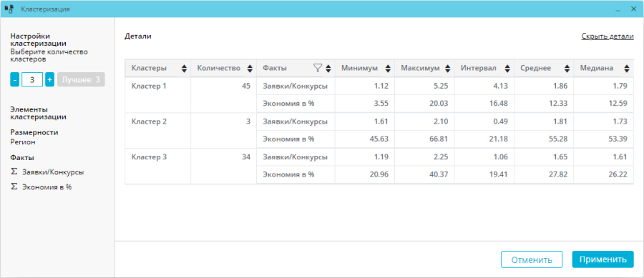Click the Скрыть детали link
644x278 pixels.
click(608, 36)
